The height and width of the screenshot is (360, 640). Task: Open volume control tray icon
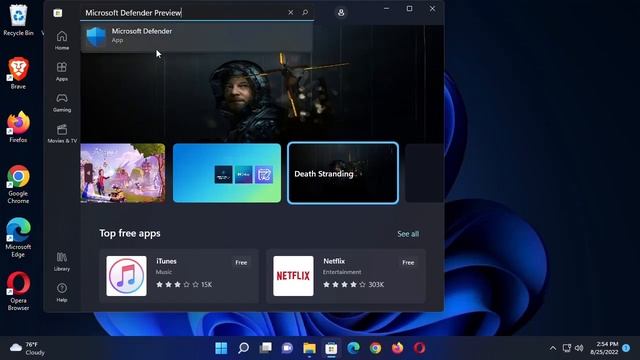[579, 348]
